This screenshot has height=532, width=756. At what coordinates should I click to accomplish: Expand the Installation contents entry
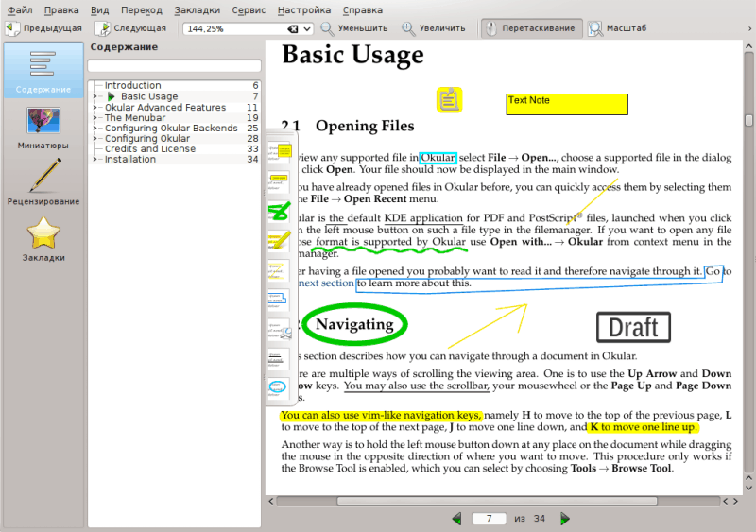pyautogui.click(x=94, y=160)
